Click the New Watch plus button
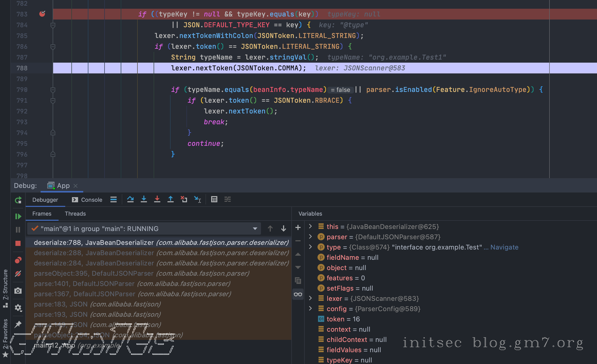The height and width of the screenshot is (364, 597). pos(298,227)
